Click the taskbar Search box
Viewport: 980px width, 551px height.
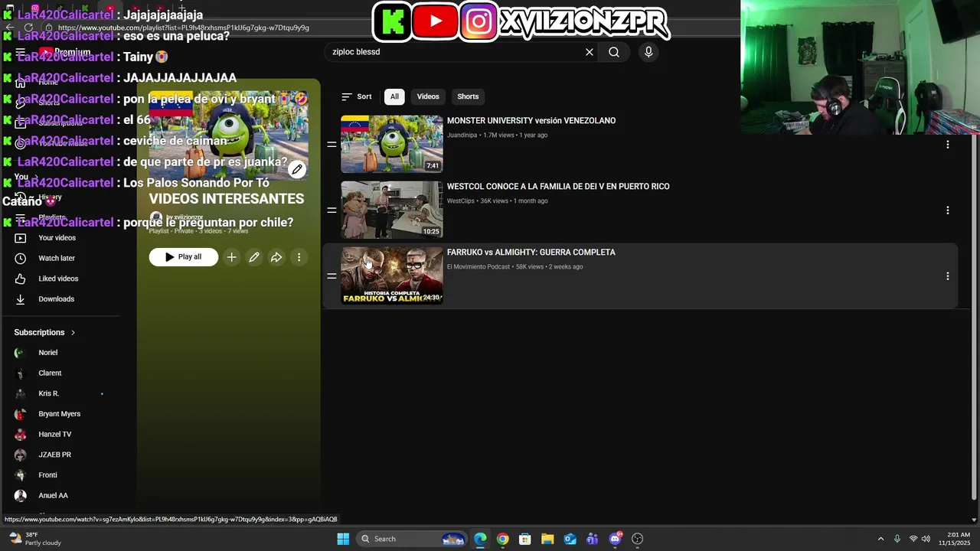[412, 539]
